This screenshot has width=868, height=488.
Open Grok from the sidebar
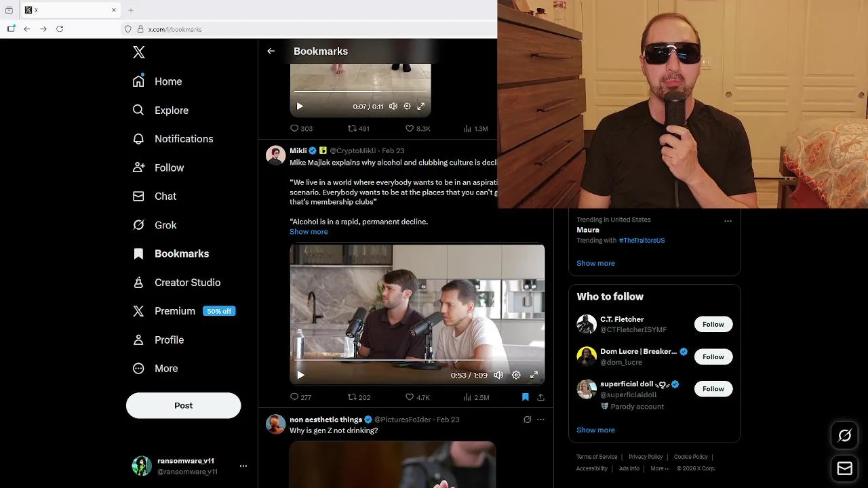point(155,225)
